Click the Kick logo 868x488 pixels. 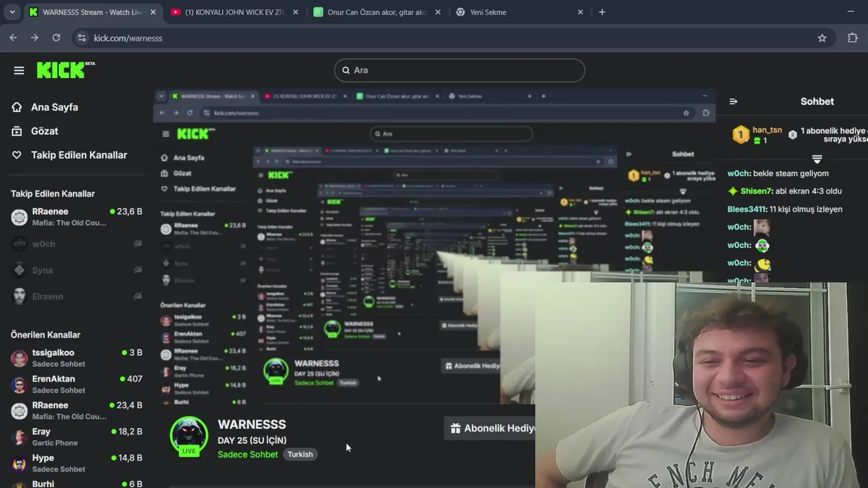(66, 70)
